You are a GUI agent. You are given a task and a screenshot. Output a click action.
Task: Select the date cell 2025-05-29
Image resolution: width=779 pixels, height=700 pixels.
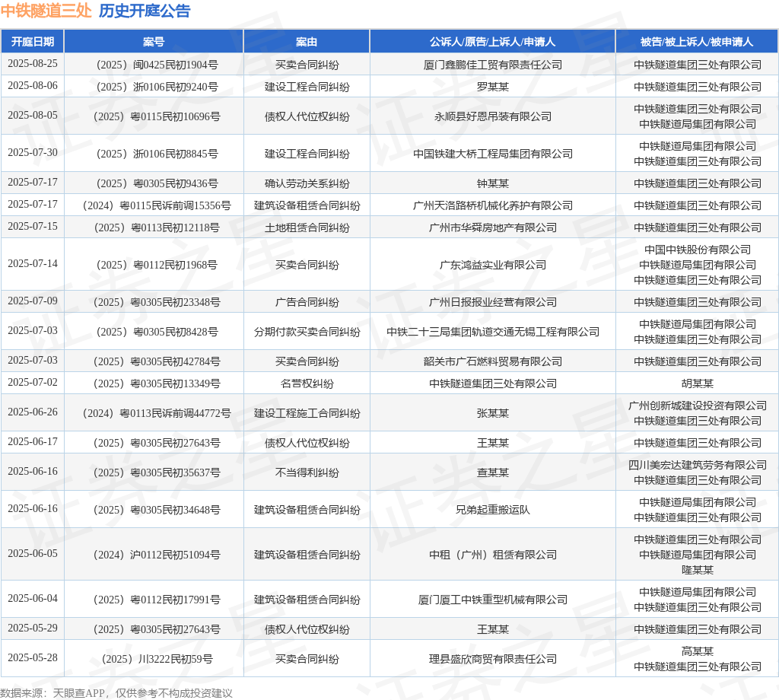[33, 628]
